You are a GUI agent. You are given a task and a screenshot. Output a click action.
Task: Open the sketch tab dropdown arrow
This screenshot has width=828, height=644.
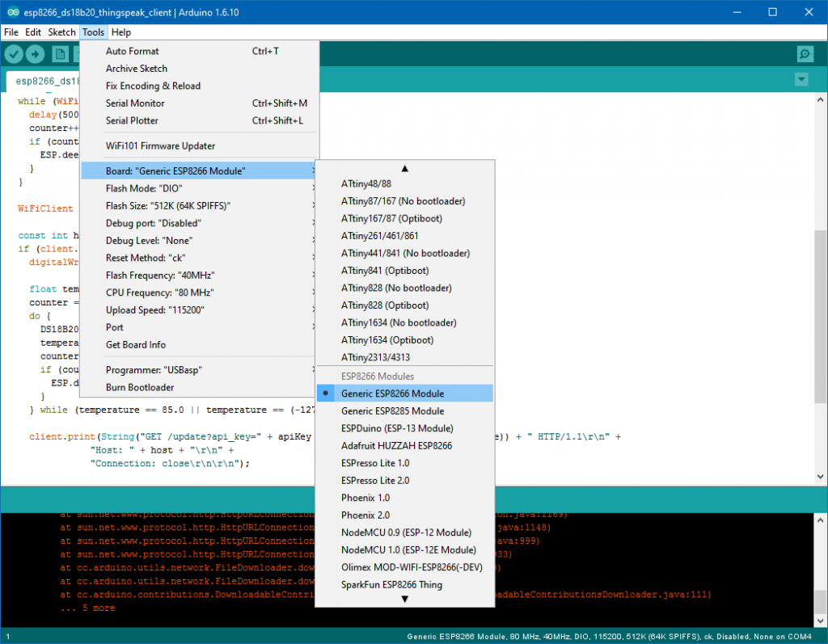tap(801, 79)
